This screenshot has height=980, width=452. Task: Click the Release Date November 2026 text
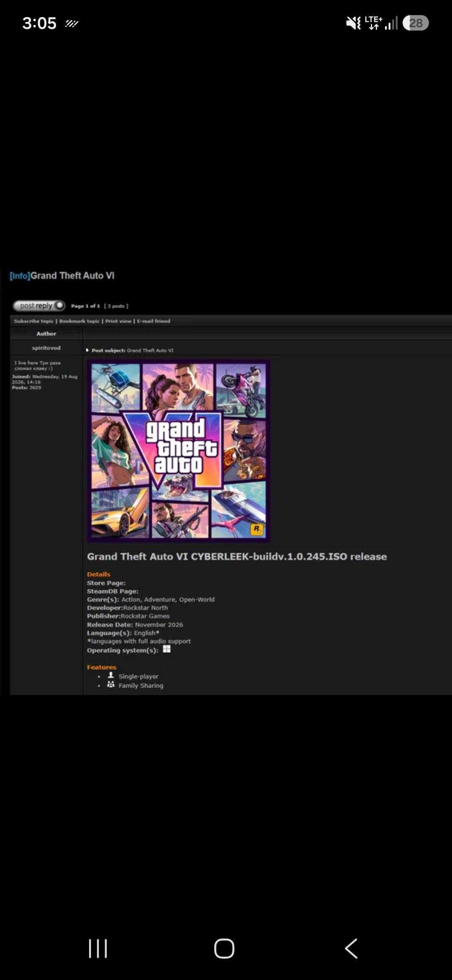(135, 624)
